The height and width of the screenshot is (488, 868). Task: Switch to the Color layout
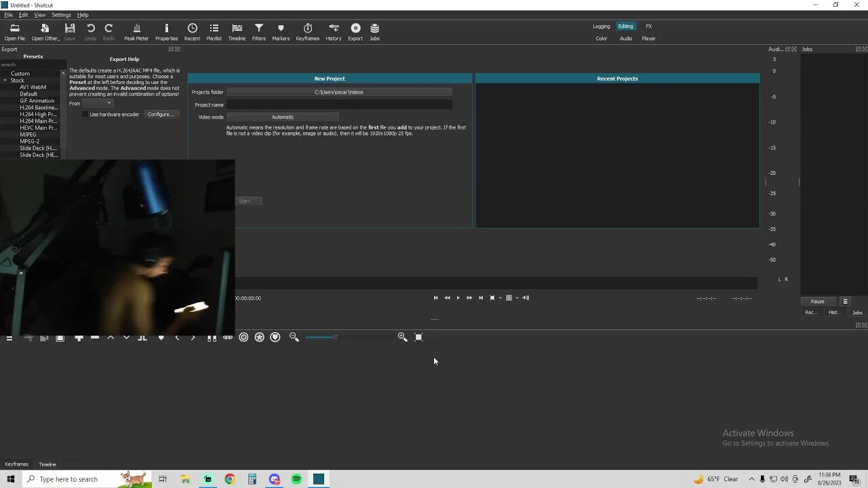(601, 39)
